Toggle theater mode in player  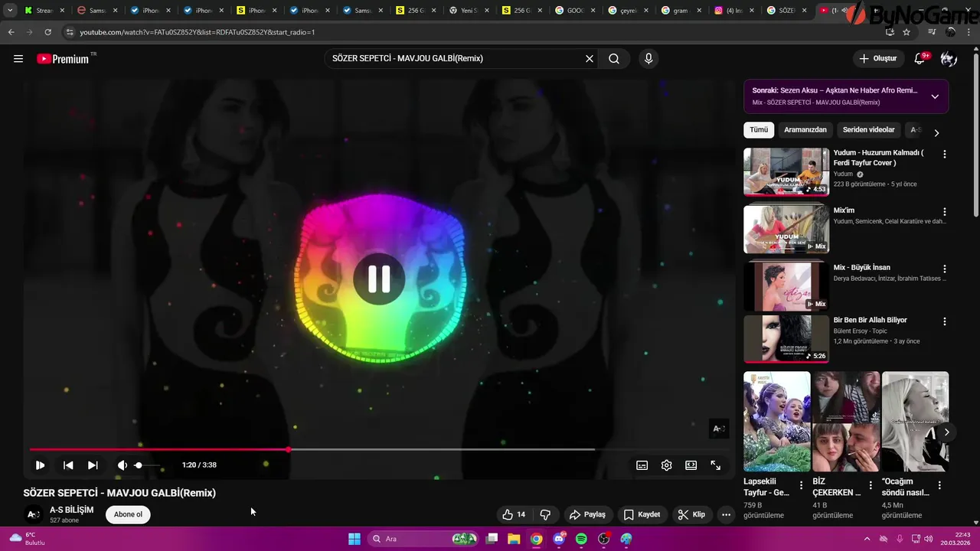691,465
